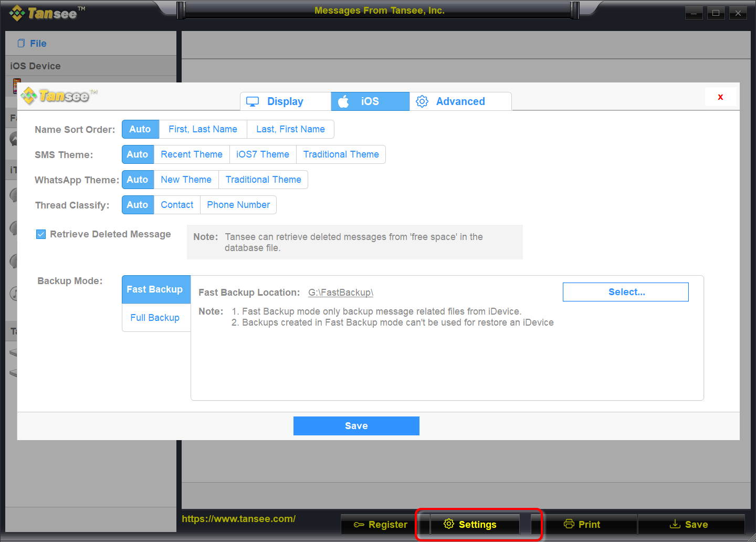Click the Tansee logo in settings dialog
The width and height of the screenshot is (756, 542).
click(x=59, y=96)
